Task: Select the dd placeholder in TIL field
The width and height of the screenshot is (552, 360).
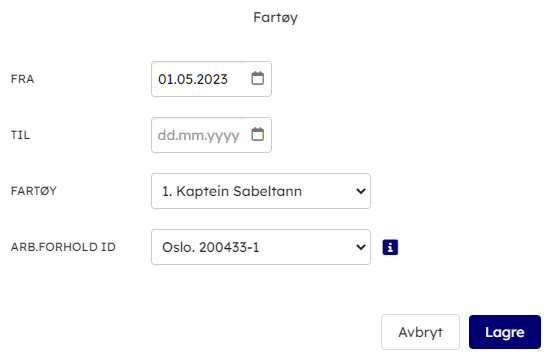Action: pyautogui.click(x=165, y=135)
